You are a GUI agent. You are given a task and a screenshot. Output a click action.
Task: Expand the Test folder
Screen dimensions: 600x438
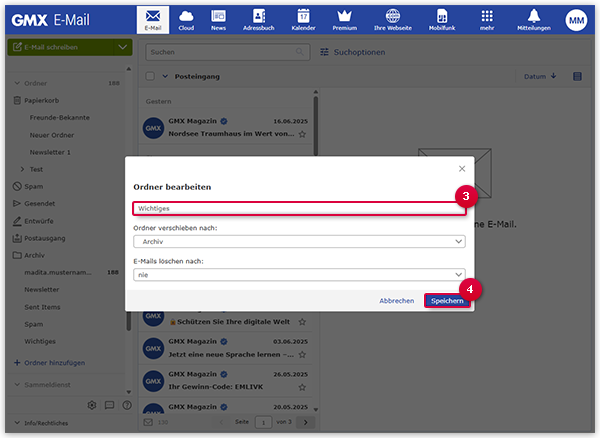pos(22,169)
